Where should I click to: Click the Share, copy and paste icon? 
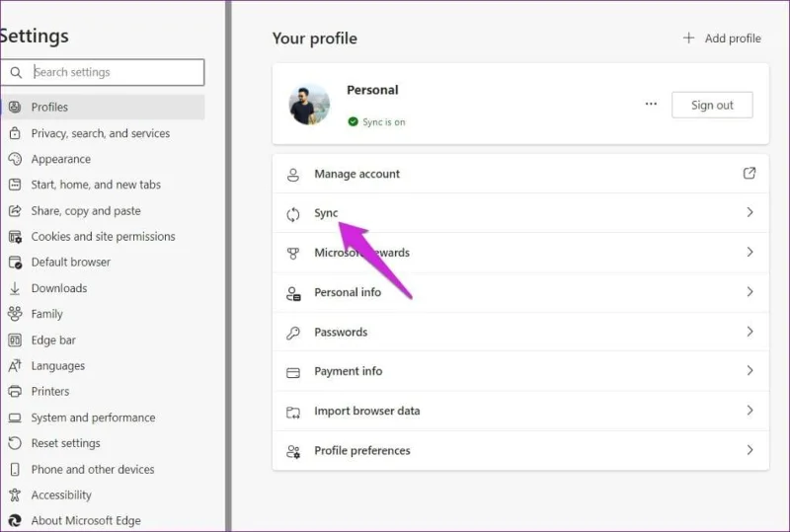point(15,210)
